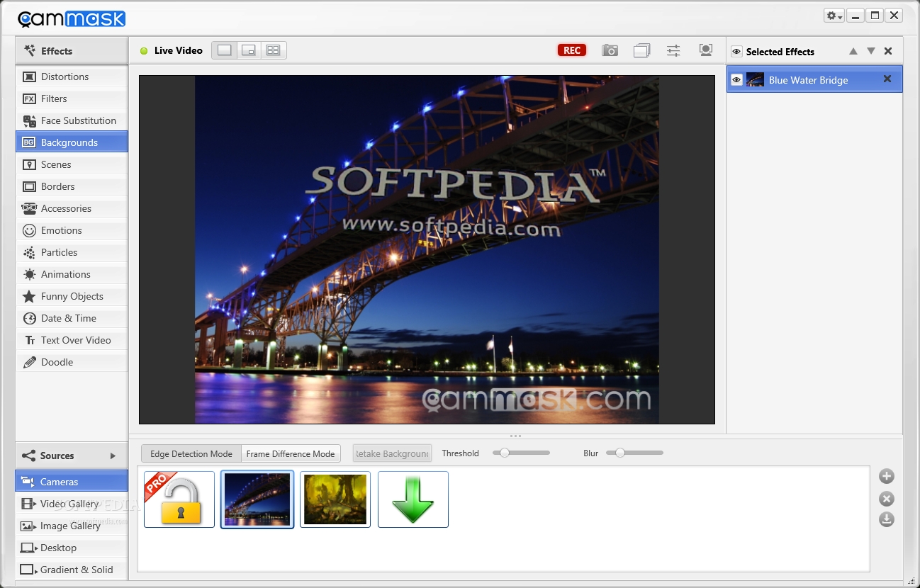Open the Borders category
920x588 pixels.
pyautogui.click(x=72, y=186)
